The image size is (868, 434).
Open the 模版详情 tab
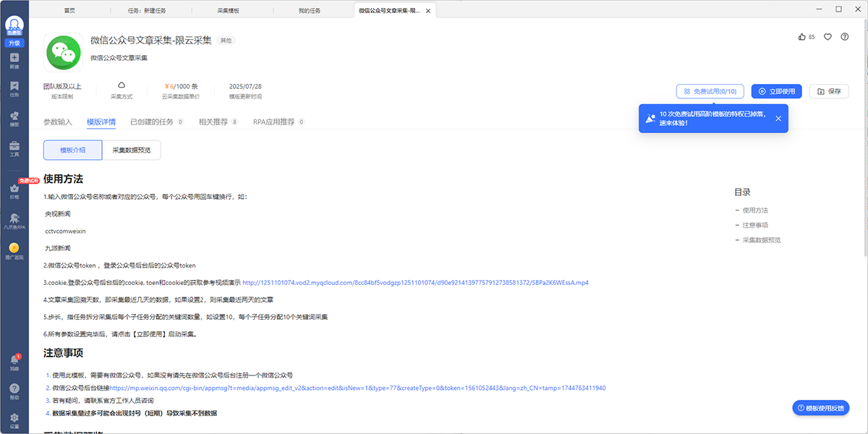(101, 122)
